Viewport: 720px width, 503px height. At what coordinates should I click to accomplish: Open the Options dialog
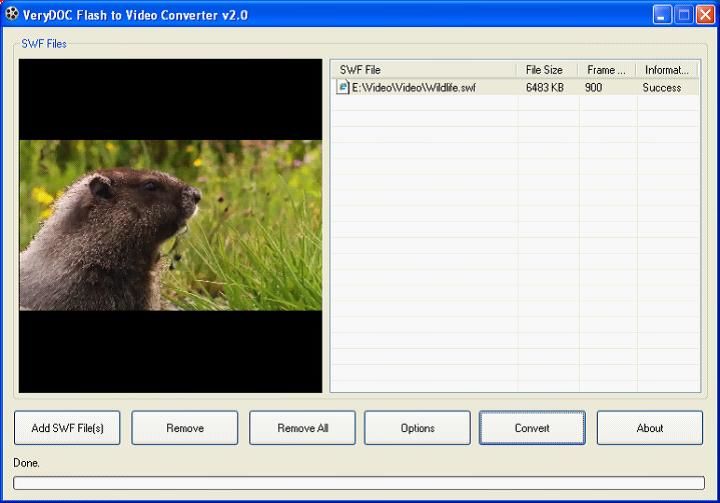pos(417,428)
